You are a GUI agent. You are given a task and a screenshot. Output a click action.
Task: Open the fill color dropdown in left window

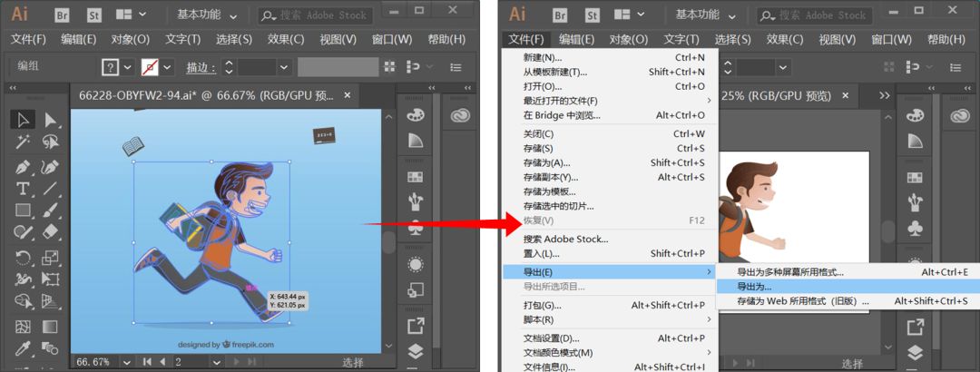[x=128, y=67]
